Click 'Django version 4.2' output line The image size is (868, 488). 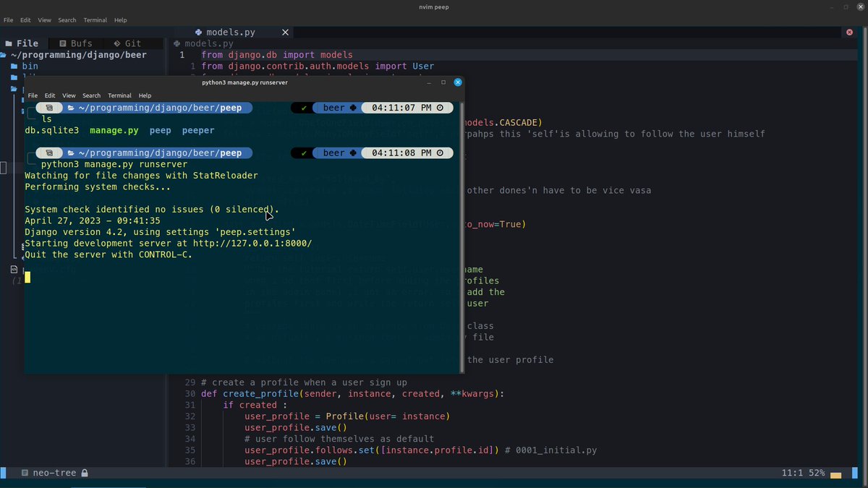pos(160,232)
